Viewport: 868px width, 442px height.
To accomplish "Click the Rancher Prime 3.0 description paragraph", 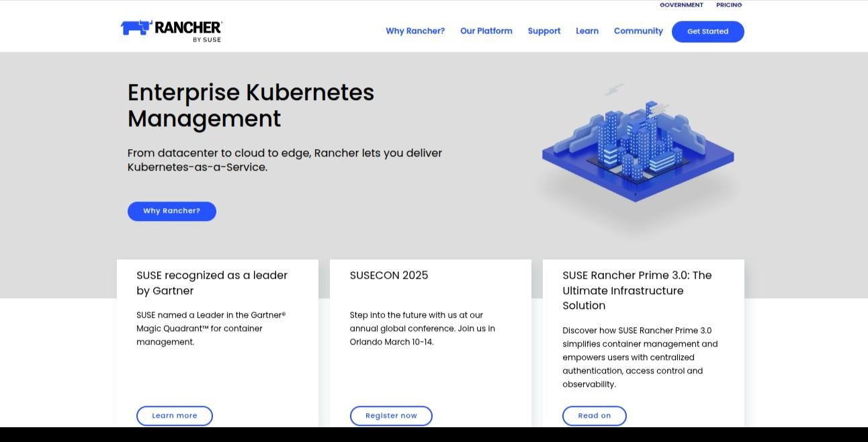I will click(640, 357).
